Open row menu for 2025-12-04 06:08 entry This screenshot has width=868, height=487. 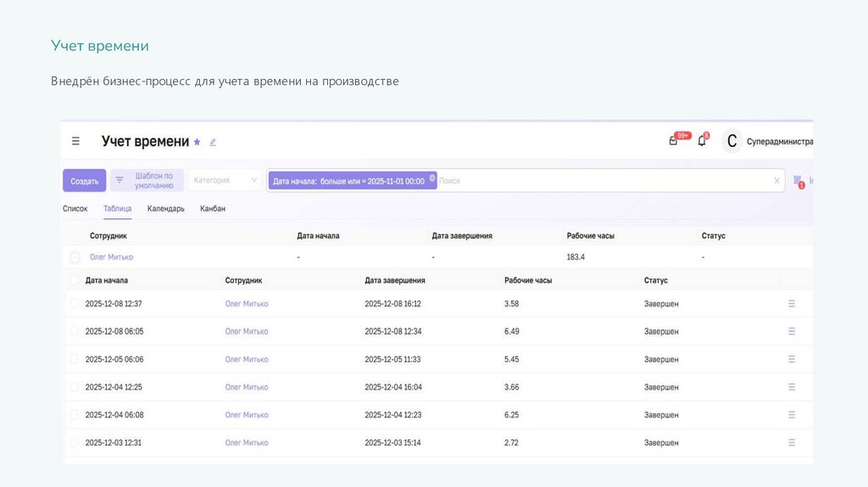click(792, 415)
